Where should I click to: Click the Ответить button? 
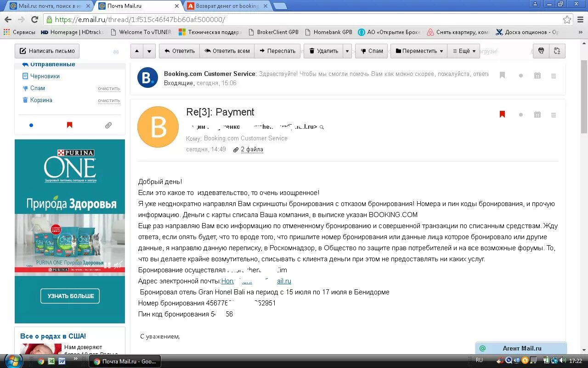click(x=180, y=51)
